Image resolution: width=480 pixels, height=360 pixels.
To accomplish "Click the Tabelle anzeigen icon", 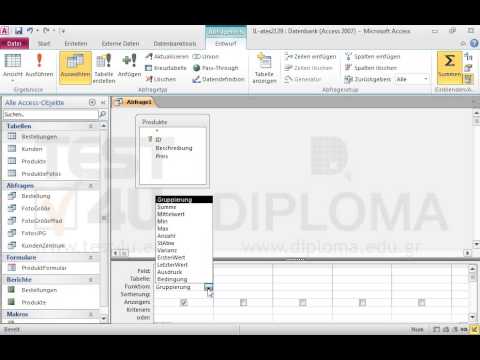I will (264, 68).
